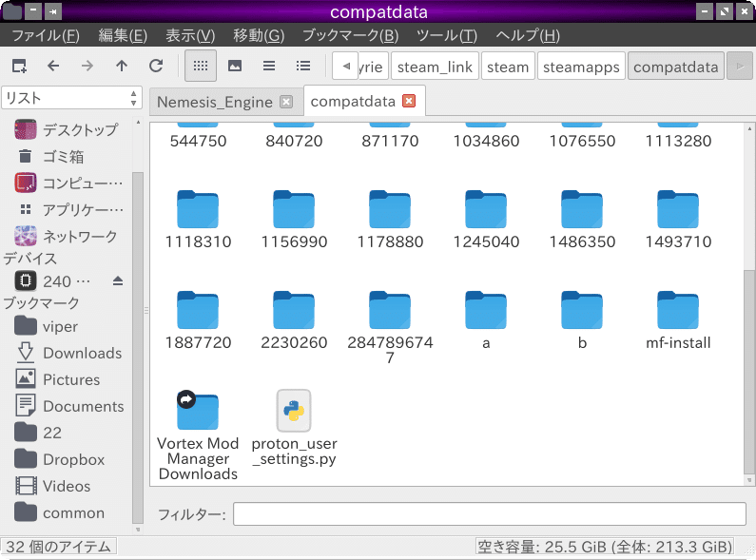
Task: Click the 544750 folder label
Action: (x=198, y=141)
